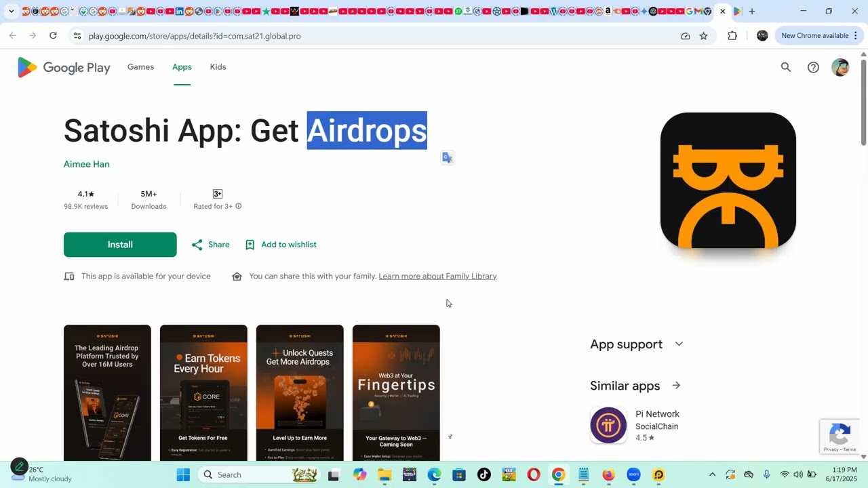Click the green Install button
The height and width of the screenshot is (488, 868).
coord(120,245)
